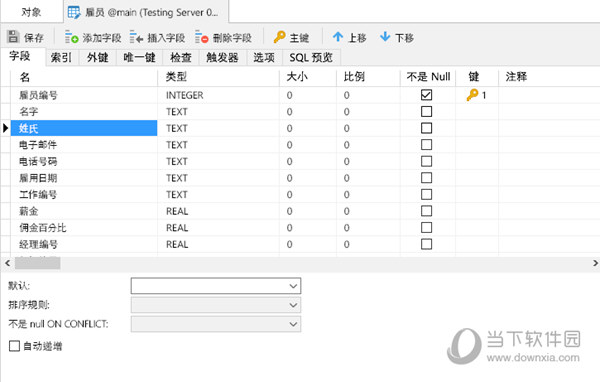The width and height of the screenshot is (600, 382).
Task: Check Not Null for 雇用日期 field
Action: coord(426,178)
